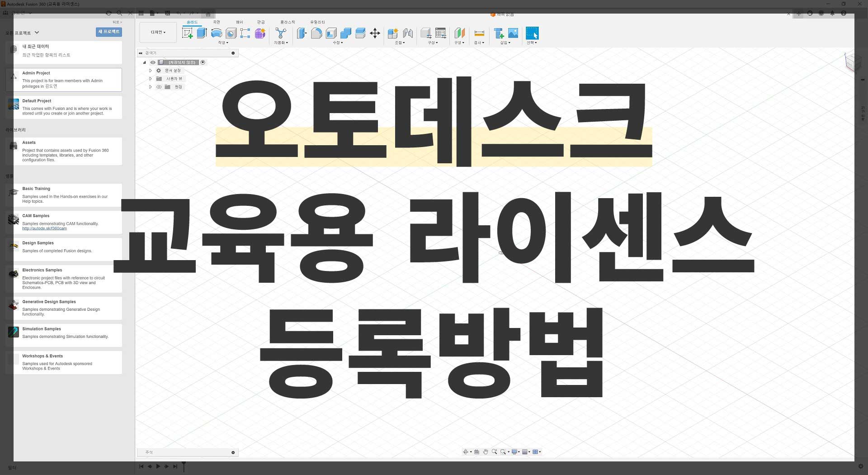The image size is (868, 475).
Task: Open the 작성 dropdown menu
Action: click(223, 43)
